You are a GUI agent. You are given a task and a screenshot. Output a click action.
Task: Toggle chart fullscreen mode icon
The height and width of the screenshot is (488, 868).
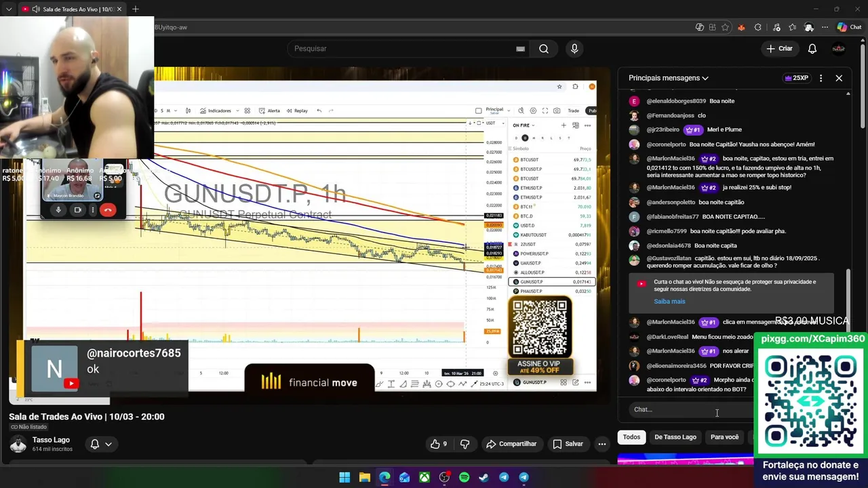tap(545, 110)
